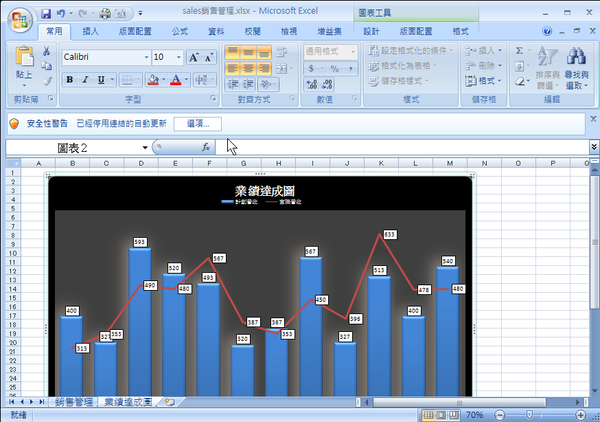Screen dimensions: 600x422
Task: Click the text orientation icon
Action: [x=266, y=84]
